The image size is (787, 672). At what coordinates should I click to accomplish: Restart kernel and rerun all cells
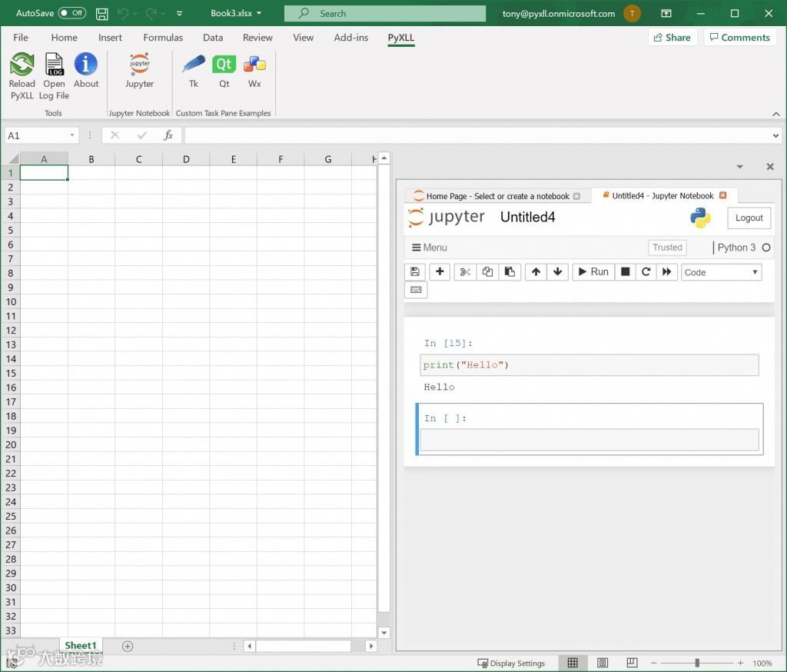click(x=666, y=271)
